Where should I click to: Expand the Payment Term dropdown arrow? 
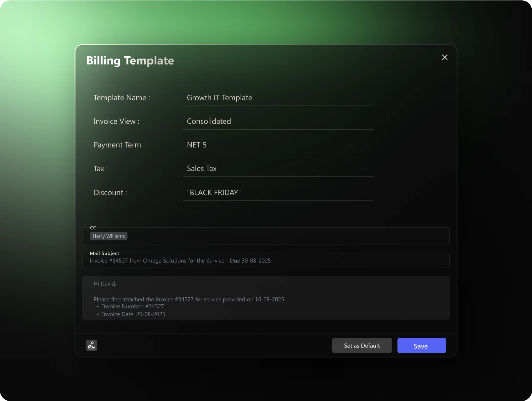click(366, 145)
